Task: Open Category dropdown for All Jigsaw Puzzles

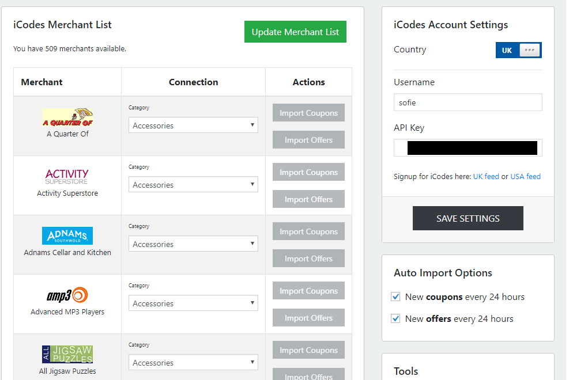Action: 193,362
